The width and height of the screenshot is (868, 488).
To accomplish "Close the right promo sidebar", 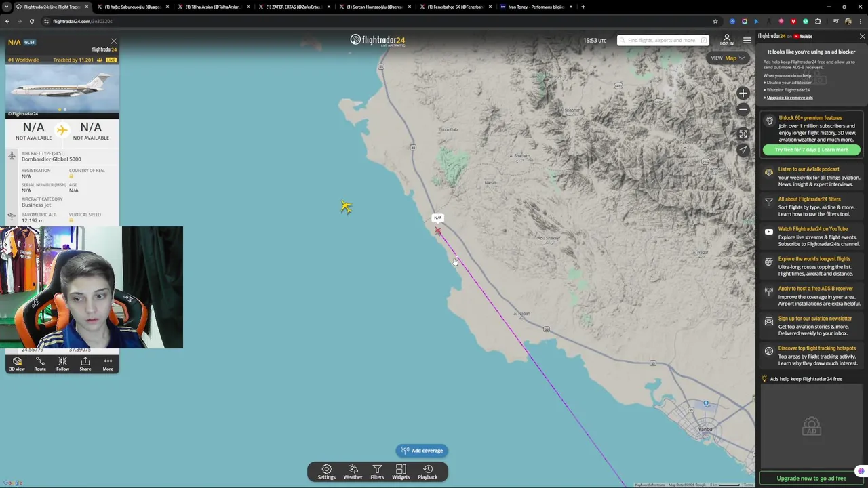I will point(862,36).
